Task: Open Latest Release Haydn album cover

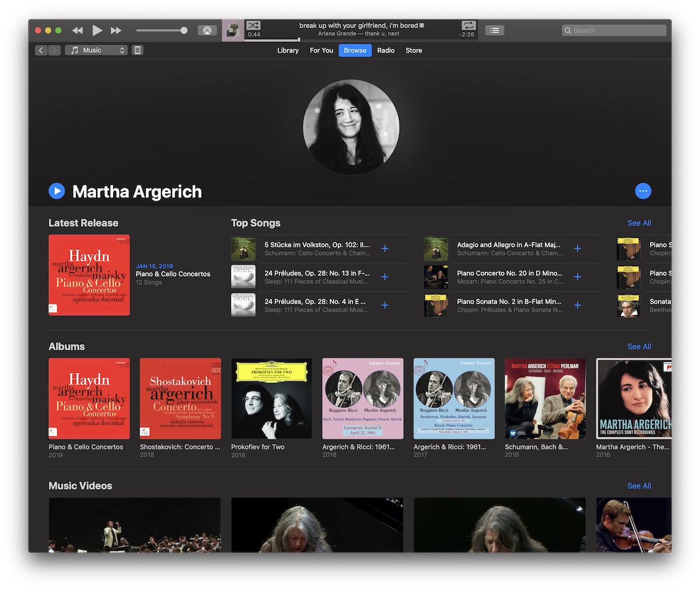Action: [x=89, y=275]
